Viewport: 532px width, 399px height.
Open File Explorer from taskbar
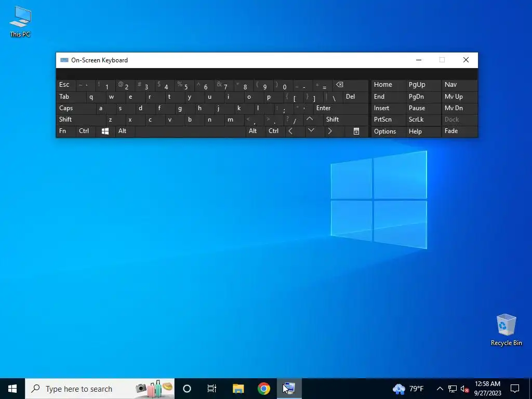click(x=238, y=389)
